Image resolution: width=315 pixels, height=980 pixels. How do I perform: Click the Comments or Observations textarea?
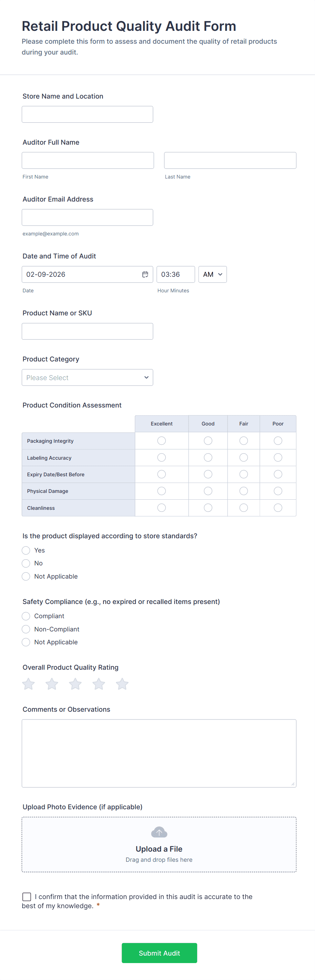click(159, 753)
